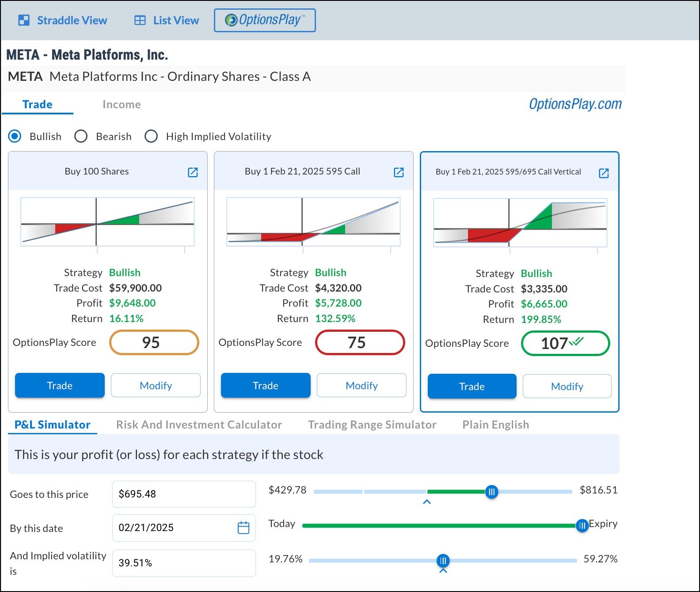Click the $5,728.00 profit value
700x592 pixels.
pos(338,303)
